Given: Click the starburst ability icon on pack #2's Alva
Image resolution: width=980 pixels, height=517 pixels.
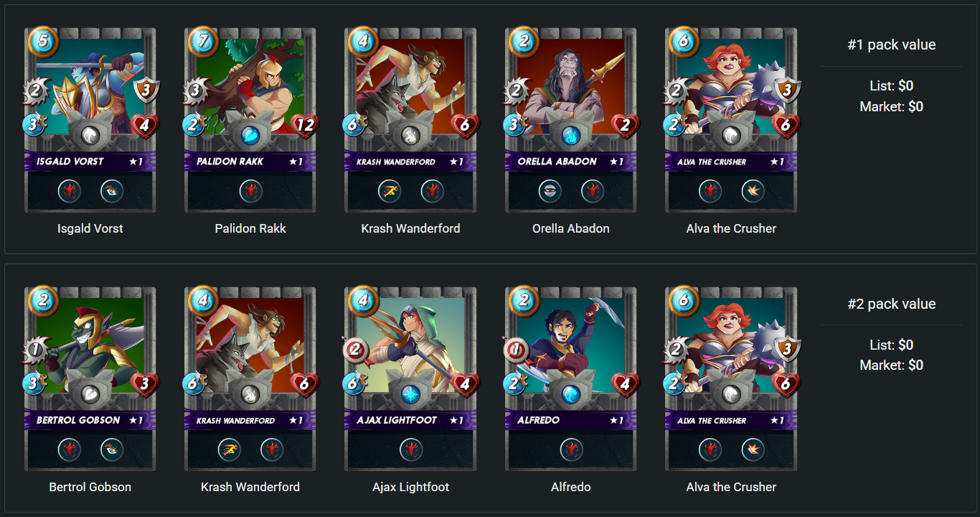Looking at the screenshot, I should (753, 450).
